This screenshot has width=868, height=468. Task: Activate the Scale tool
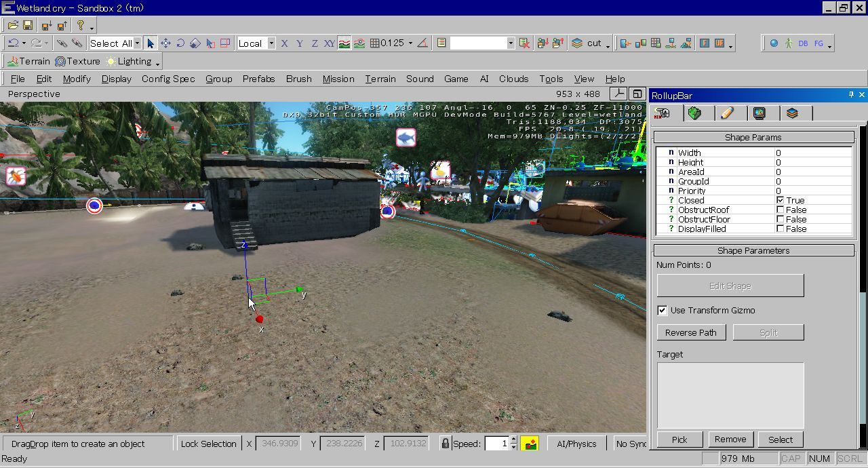195,43
